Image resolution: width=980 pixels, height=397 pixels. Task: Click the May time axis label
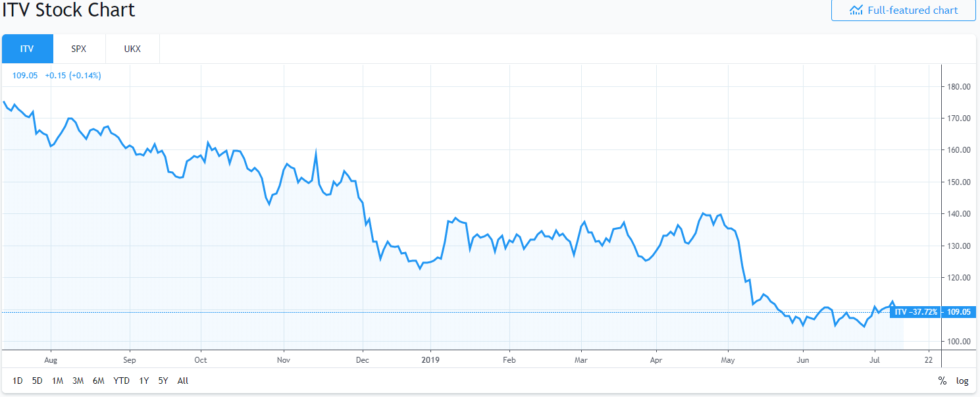(729, 360)
